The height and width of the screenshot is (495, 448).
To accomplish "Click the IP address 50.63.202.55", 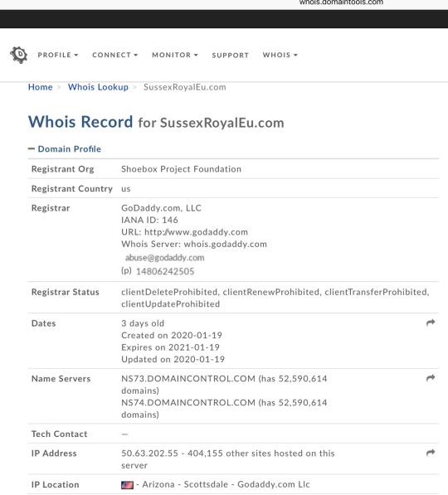I will point(150,454).
